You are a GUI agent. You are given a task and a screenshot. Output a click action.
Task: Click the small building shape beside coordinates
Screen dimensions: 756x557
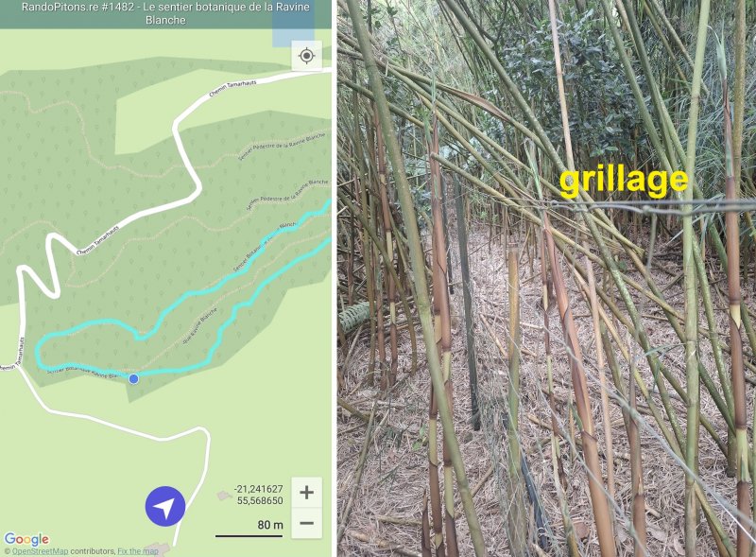[x=223, y=496]
